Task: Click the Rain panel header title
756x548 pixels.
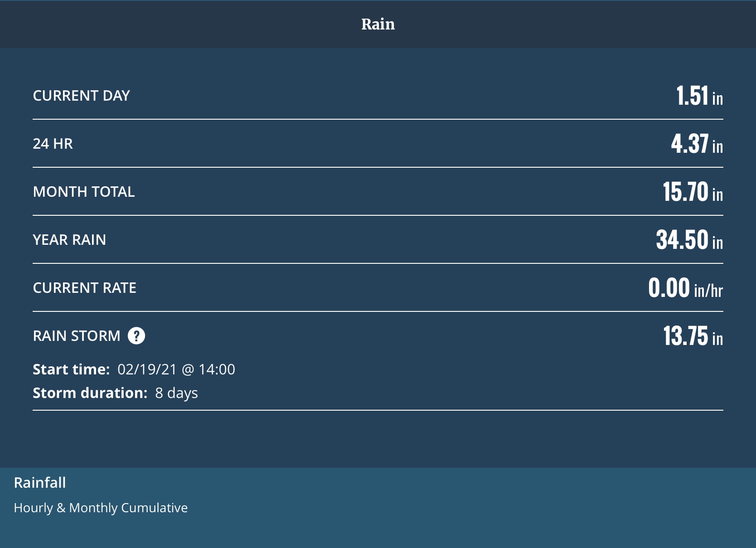Action: pos(378,24)
